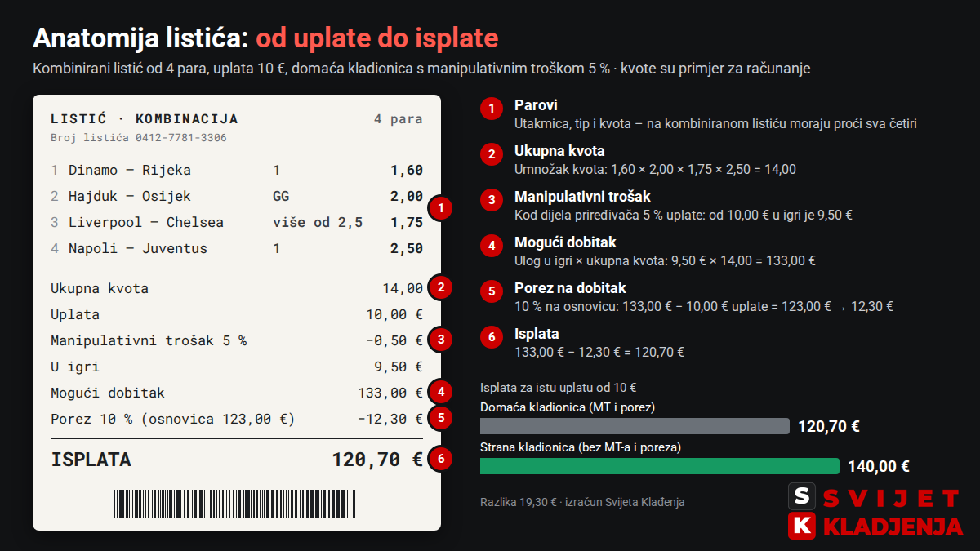This screenshot has height=551, width=980.
Task: Click the line starting "10 % na osnovicu"
Action: pos(704,307)
